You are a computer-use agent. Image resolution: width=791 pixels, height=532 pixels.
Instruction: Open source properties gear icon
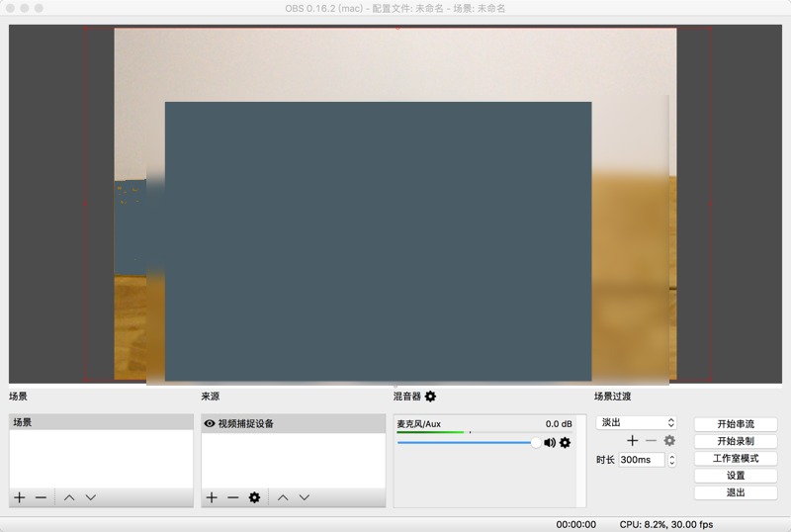255,497
